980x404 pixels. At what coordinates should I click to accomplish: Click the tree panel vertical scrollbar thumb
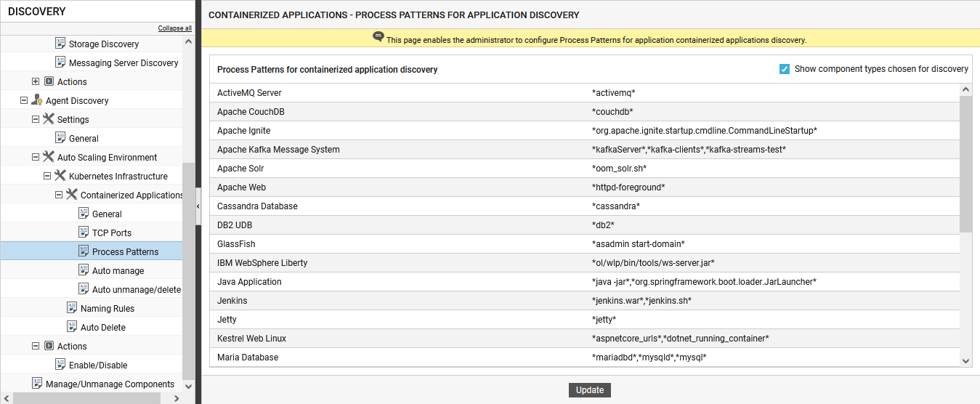(189, 270)
